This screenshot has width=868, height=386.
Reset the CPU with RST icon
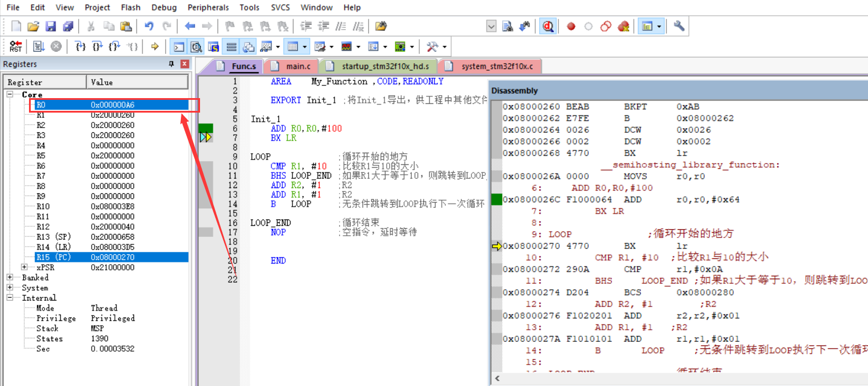tap(16, 46)
